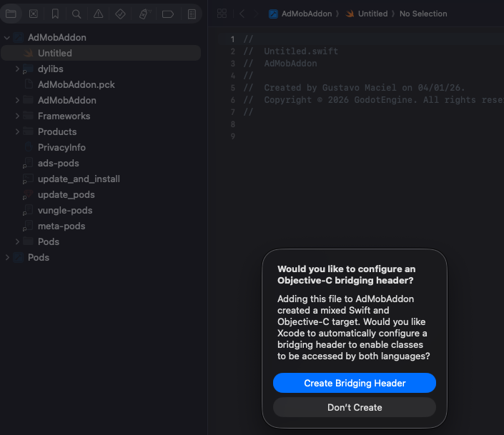
Task: Select the PrivacyInfo file
Action: click(61, 147)
